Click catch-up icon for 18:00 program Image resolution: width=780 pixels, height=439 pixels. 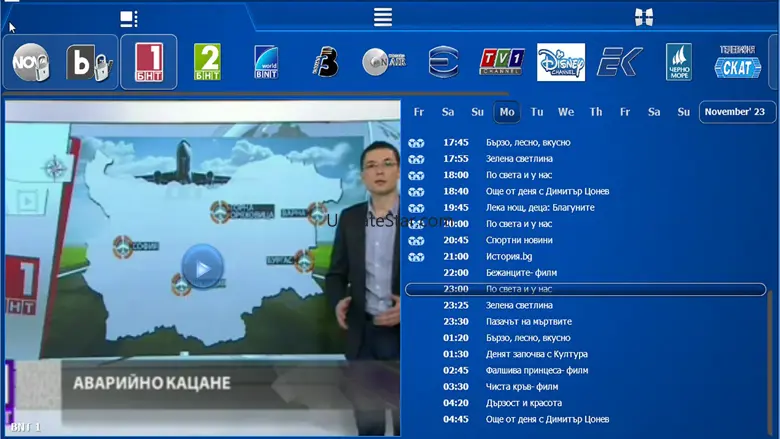(x=416, y=176)
